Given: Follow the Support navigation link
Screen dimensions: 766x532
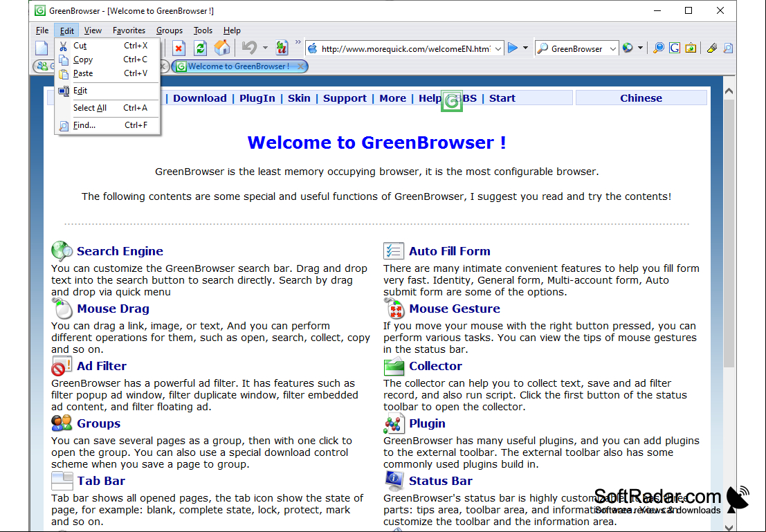Looking at the screenshot, I should pos(345,98).
